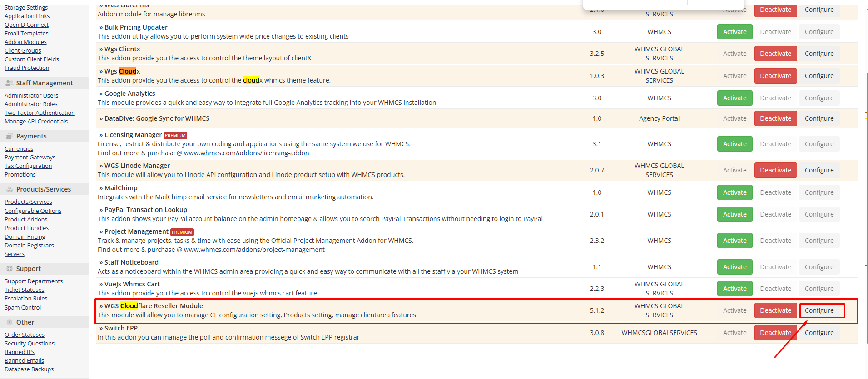
Task: Configure the Wgs Cloudx addon
Action: click(819, 76)
